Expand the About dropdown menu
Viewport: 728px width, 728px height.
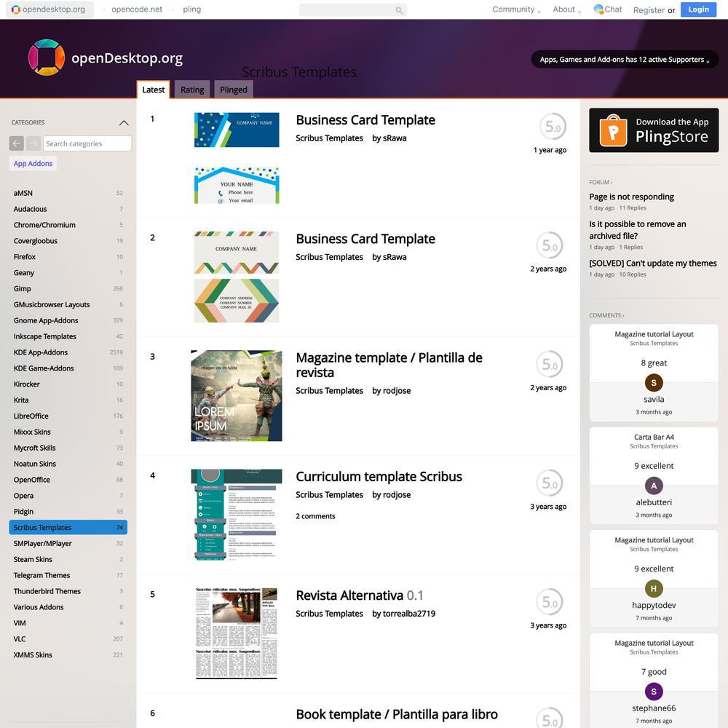(566, 9)
